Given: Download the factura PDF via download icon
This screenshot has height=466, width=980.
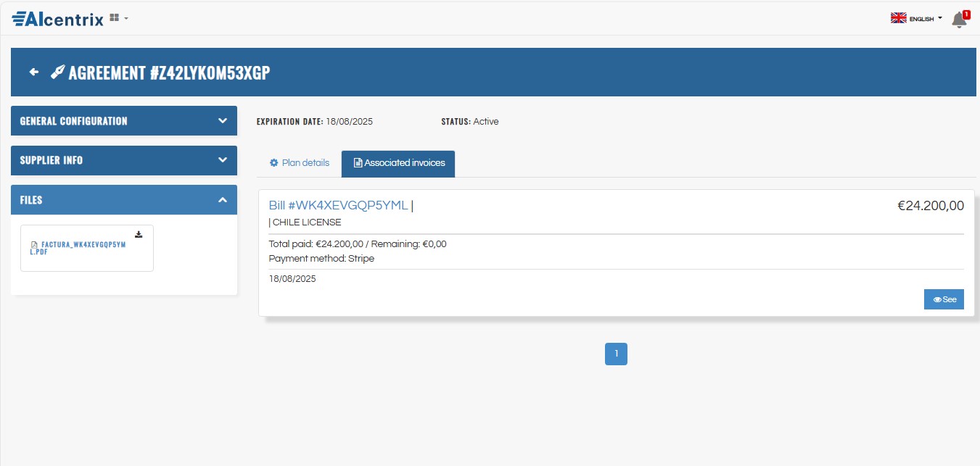Looking at the screenshot, I should click(x=139, y=234).
